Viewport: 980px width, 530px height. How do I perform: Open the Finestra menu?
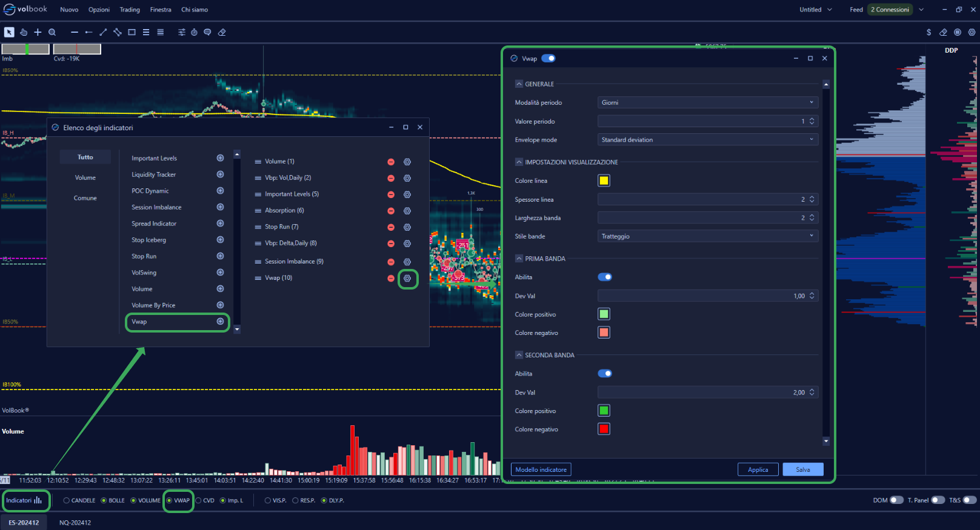tap(161, 10)
